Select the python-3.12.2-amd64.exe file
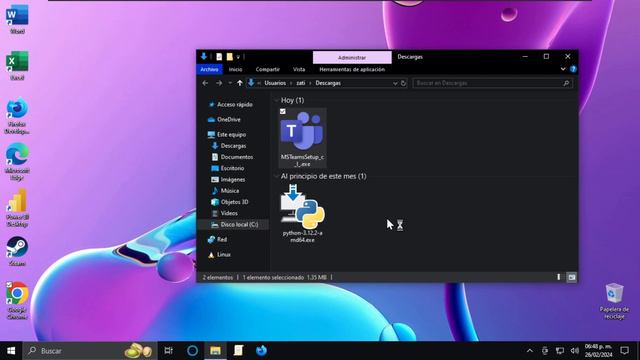 pos(302,213)
